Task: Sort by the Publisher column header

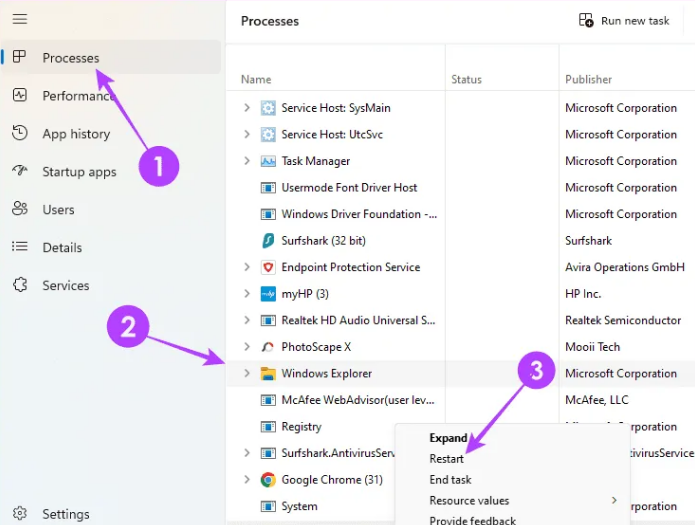Action: coord(588,79)
